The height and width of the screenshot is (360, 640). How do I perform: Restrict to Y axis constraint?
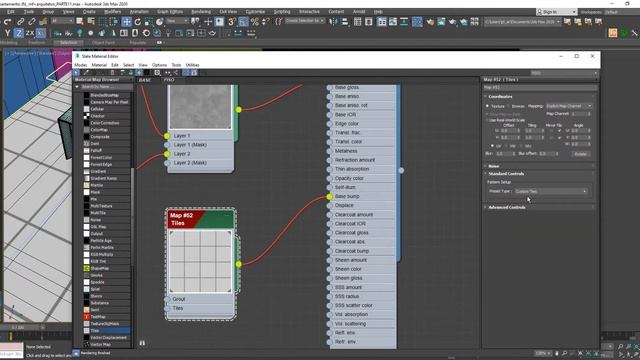coord(7,33)
